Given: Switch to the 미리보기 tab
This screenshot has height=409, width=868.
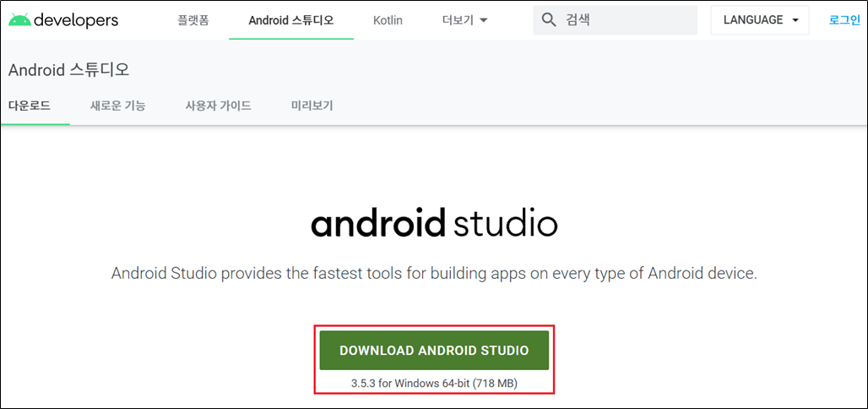Looking at the screenshot, I should pos(312,106).
